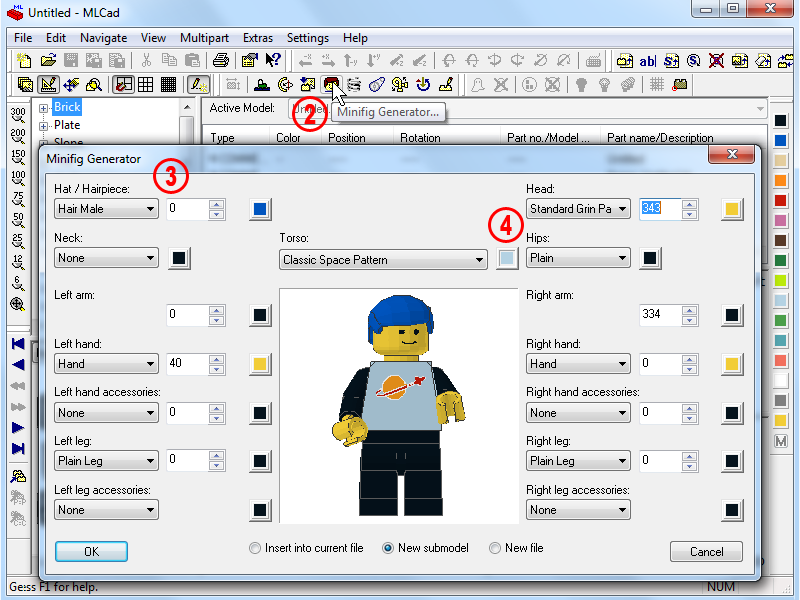Open the rubber belt generator icon
Viewport: 800px width, 600px height.
point(377,84)
